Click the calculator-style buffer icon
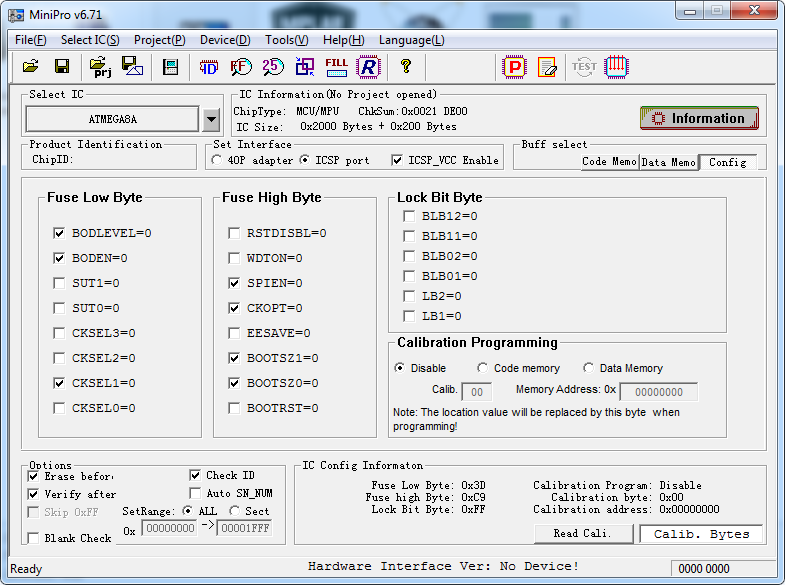Screen dimensions: 785x585 170,67
